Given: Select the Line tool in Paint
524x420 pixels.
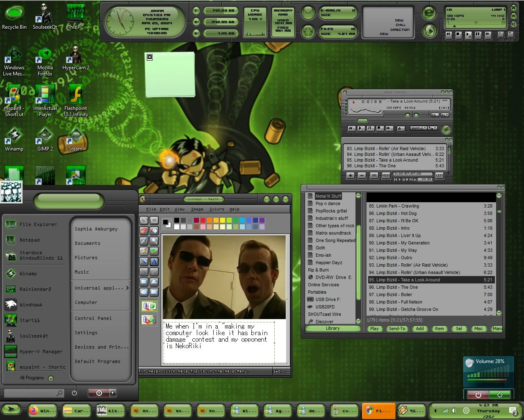Looking at the screenshot, I should [144, 272].
